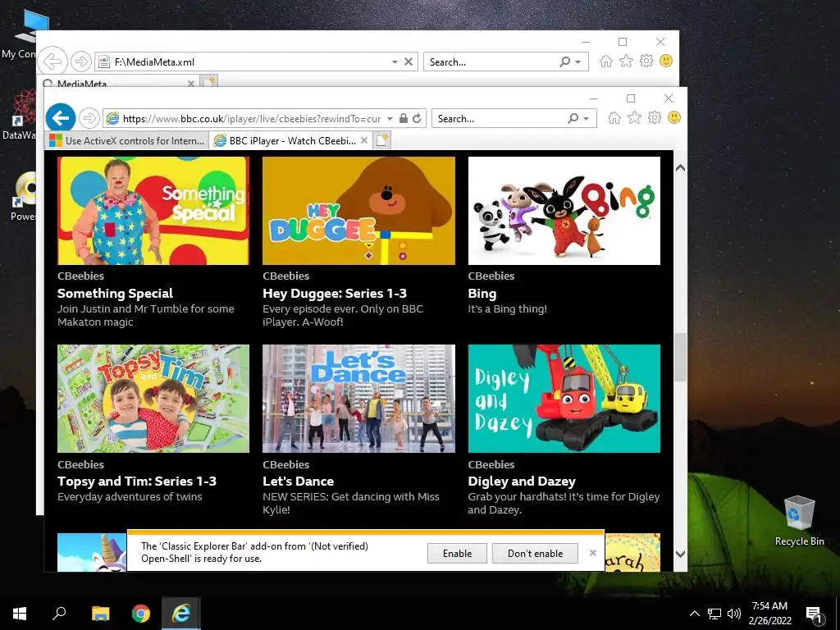Open Favorites star in front IE window
This screenshot has height=630, width=840.
pyautogui.click(x=634, y=118)
